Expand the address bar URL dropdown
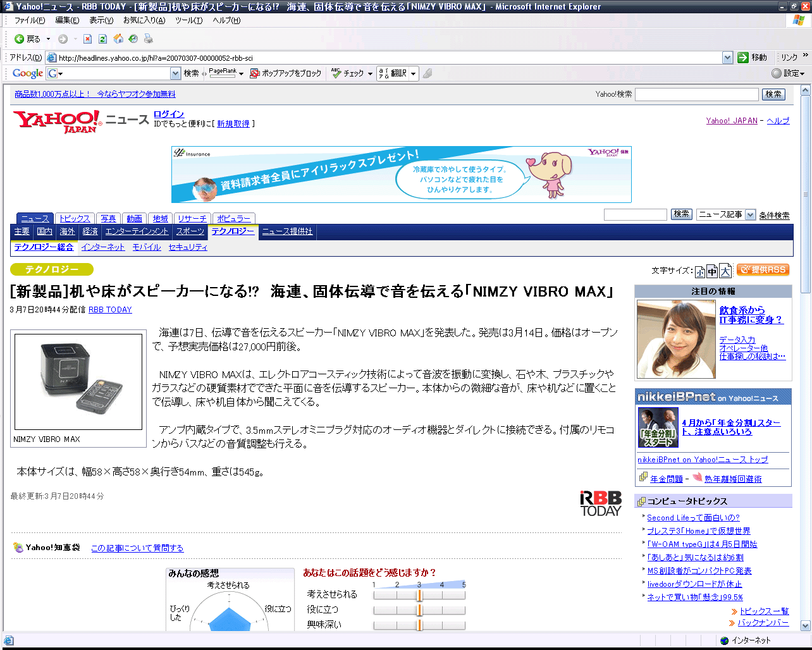The height and width of the screenshot is (650, 812). (x=727, y=58)
